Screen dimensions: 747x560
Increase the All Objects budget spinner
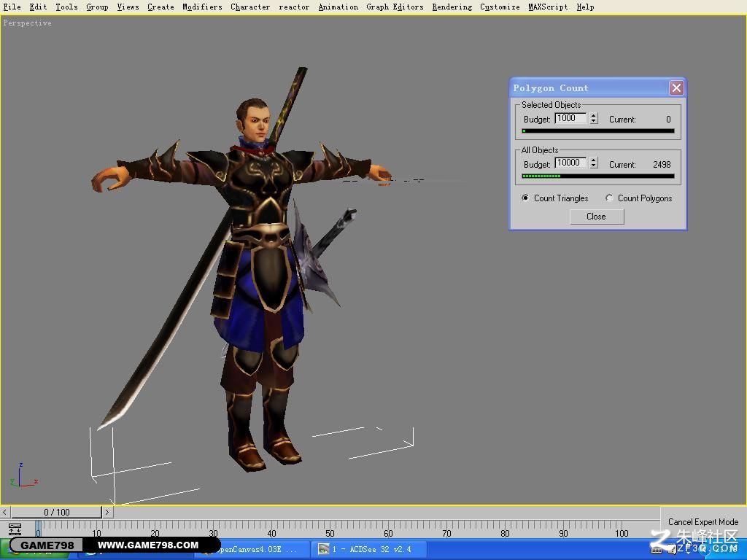coord(594,160)
